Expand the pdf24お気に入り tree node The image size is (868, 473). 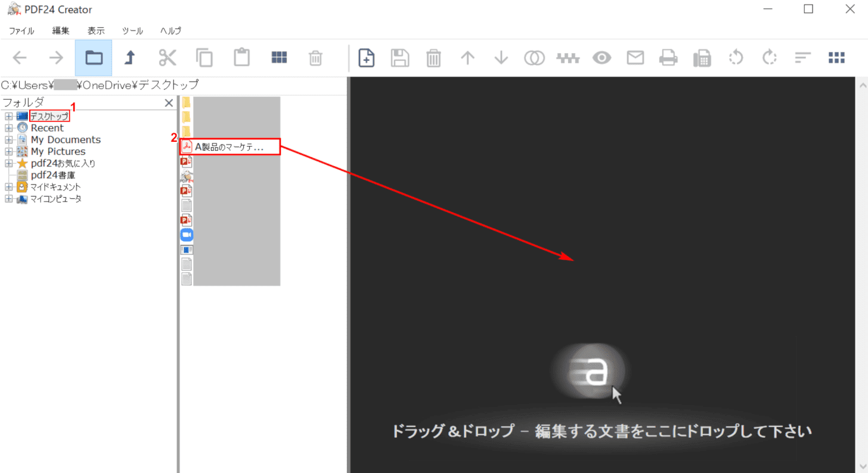(x=9, y=163)
